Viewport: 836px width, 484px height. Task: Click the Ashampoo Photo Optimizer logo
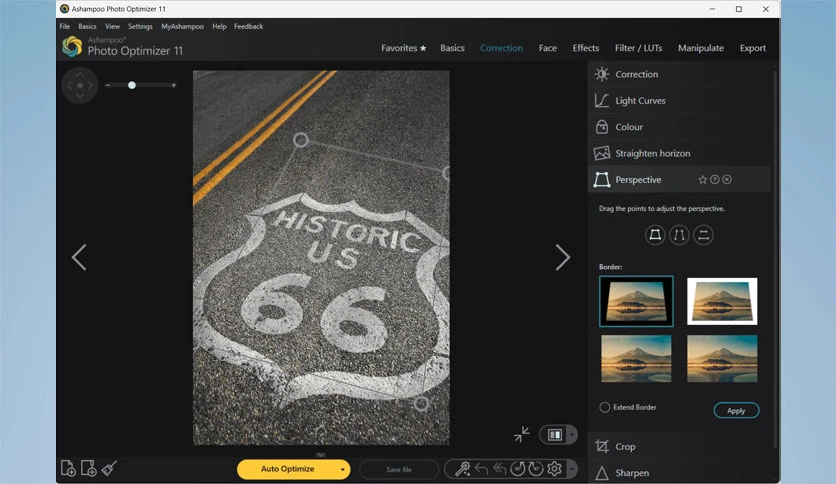tap(72, 46)
